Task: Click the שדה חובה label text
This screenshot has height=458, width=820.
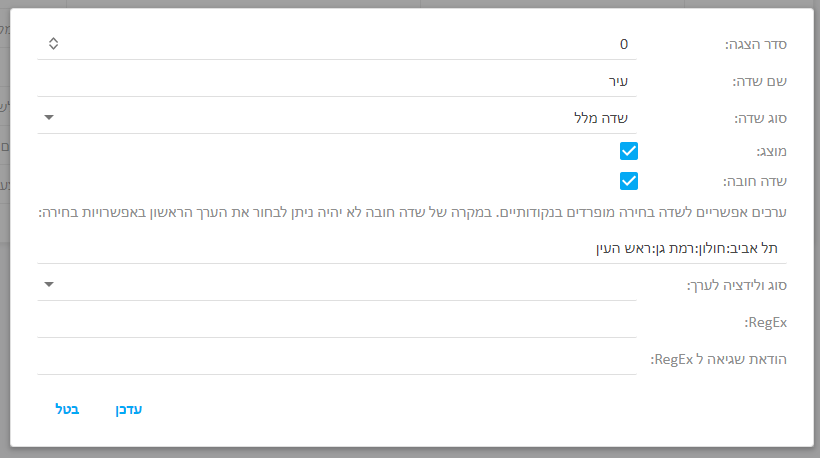Action: (x=755, y=181)
